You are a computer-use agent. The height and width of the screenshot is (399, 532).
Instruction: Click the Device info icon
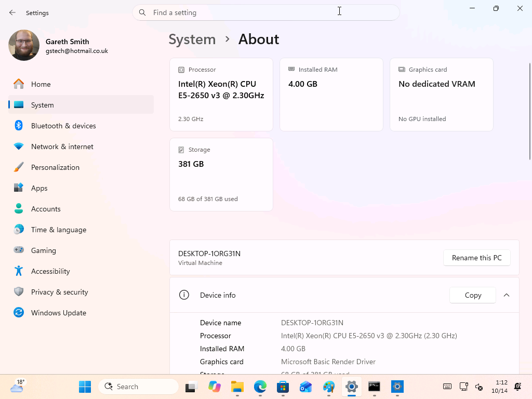[184, 295]
